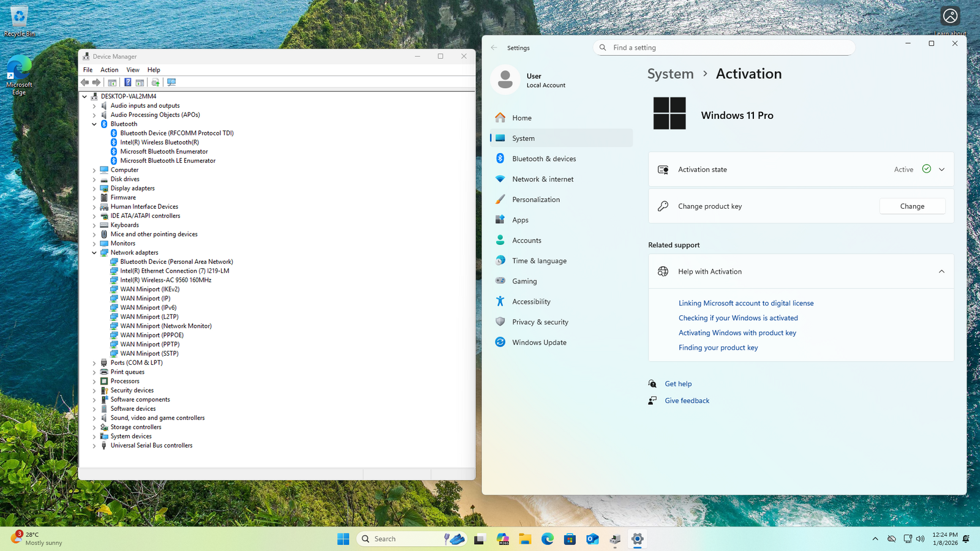Click the Help toolbar icon in Device Manager
The width and height of the screenshot is (980, 551).
[127, 83]
